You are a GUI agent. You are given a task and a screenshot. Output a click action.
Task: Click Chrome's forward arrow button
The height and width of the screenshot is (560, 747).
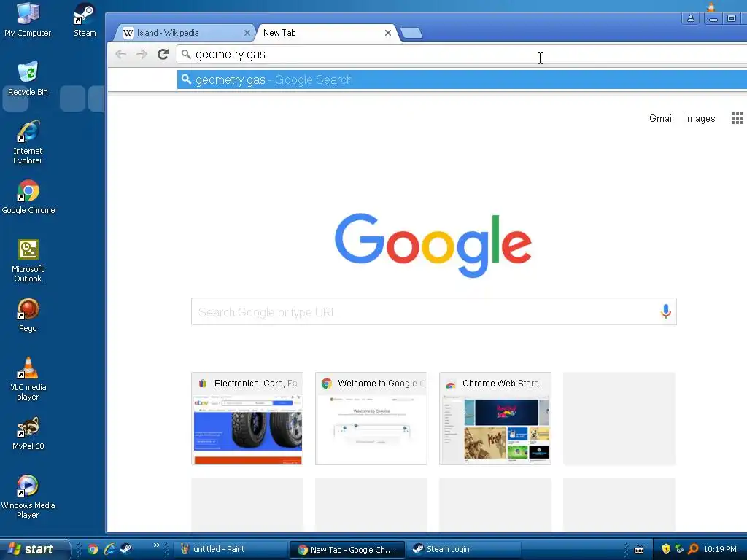[x=142, y=54]
